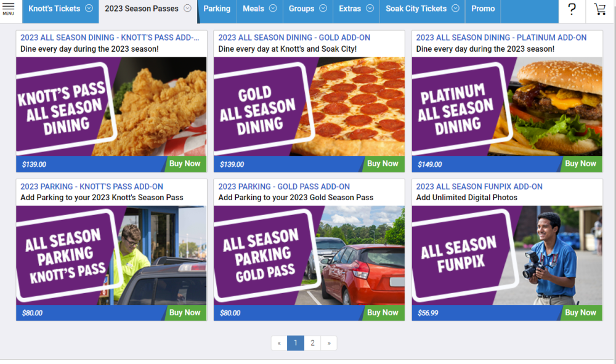The height and width of the screenshot is (364, 616).
Task: Open the hamburger MENU icon
Action: point(8,9)
